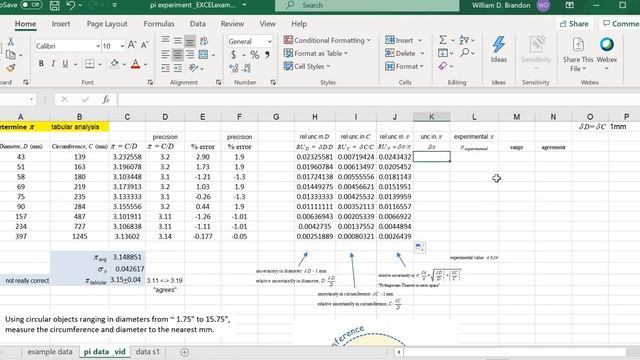Open Format as Table menu
Image resolution: width=640 pixels, height=360 pixels.
click(x=316, y=53)
